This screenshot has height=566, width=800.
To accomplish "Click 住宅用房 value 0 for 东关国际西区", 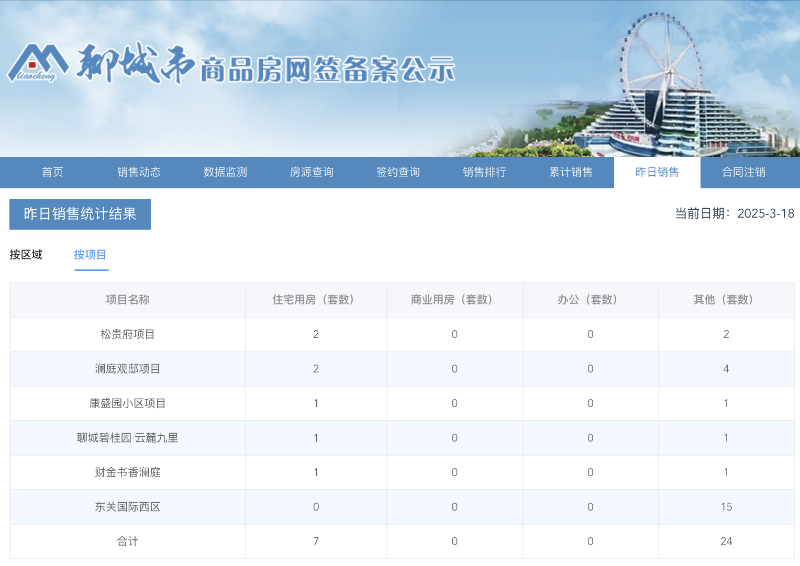I will coord(316,507).
